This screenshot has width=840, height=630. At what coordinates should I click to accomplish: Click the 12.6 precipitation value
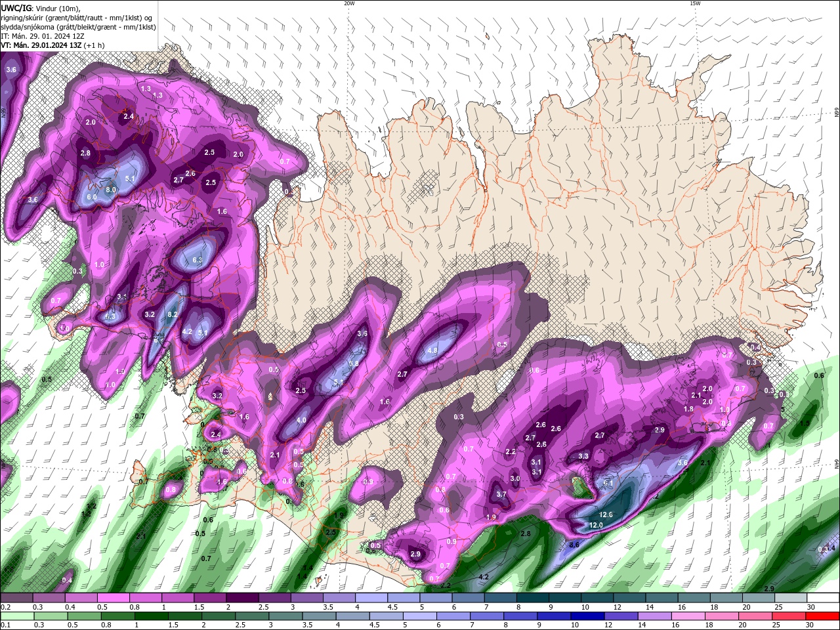606,515
